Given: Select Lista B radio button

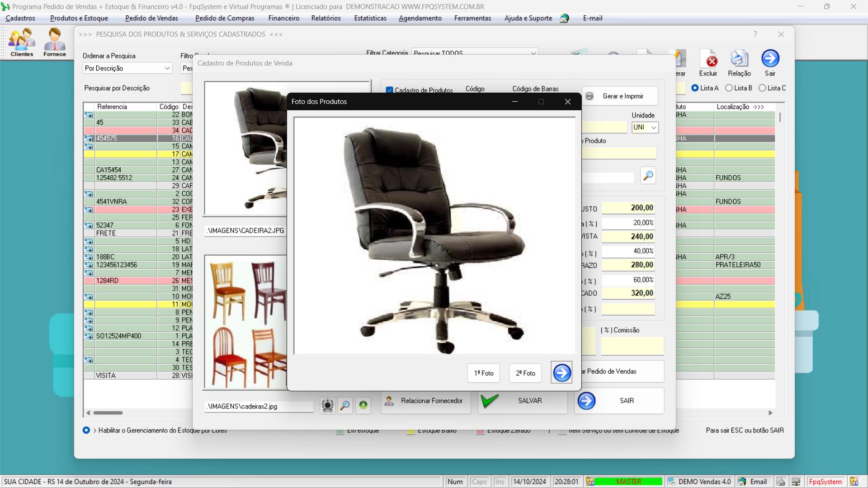Looking at the screenshot, I should 729,88.
